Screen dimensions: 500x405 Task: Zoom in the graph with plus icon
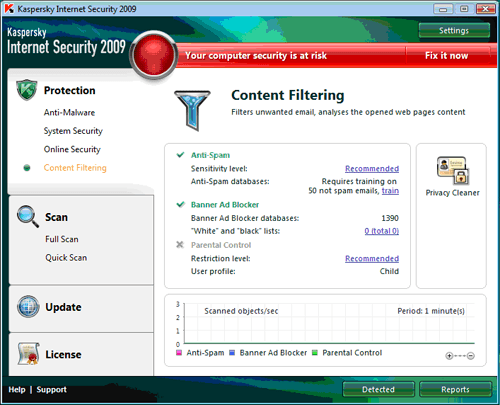[449, 356]
